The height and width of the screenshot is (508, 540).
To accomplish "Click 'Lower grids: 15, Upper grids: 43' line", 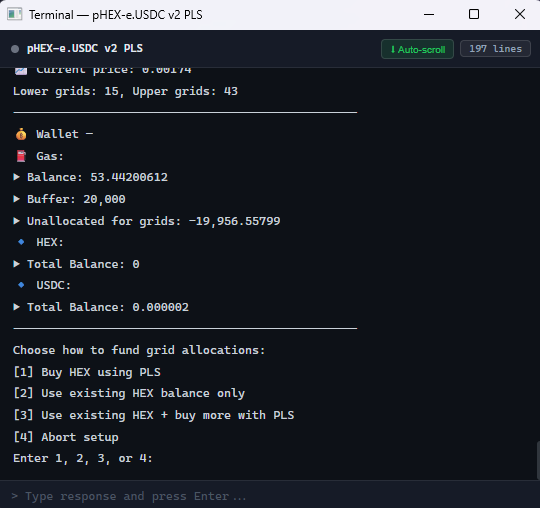I will tap(125, 91).
